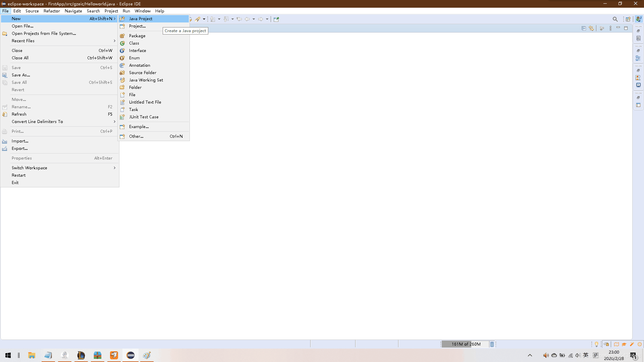
Task: Choose Class in the New submenu
Action: 134,43
